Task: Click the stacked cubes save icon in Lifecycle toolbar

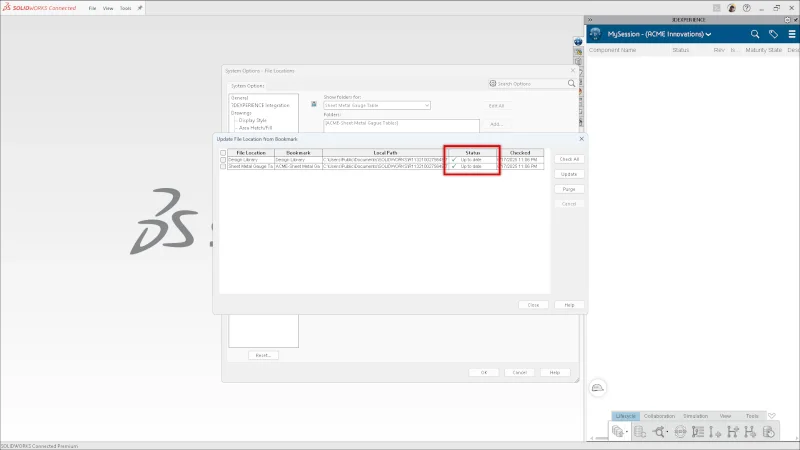Action: point(617,431)
